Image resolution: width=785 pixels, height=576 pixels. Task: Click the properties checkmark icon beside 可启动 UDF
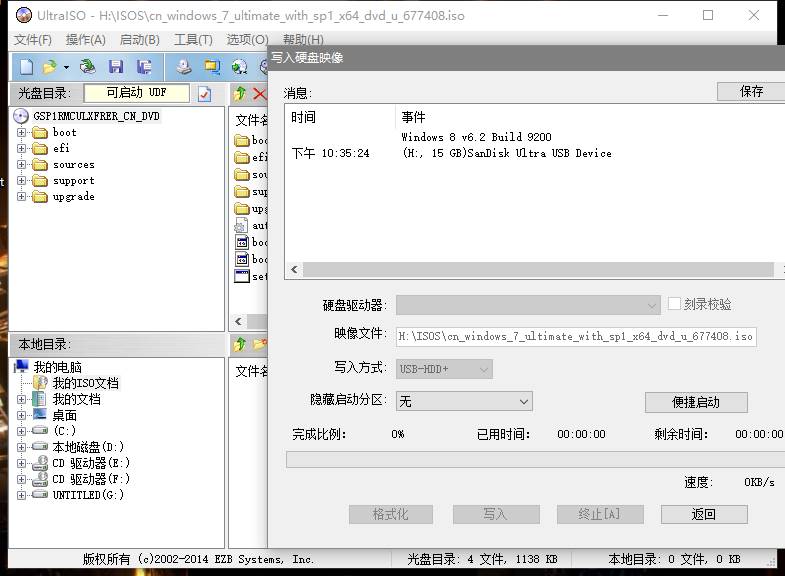tap(204, 94)
